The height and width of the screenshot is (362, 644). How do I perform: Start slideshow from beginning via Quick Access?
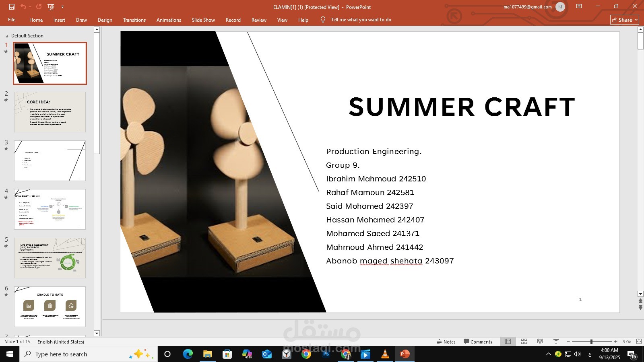tap(51, 7)
